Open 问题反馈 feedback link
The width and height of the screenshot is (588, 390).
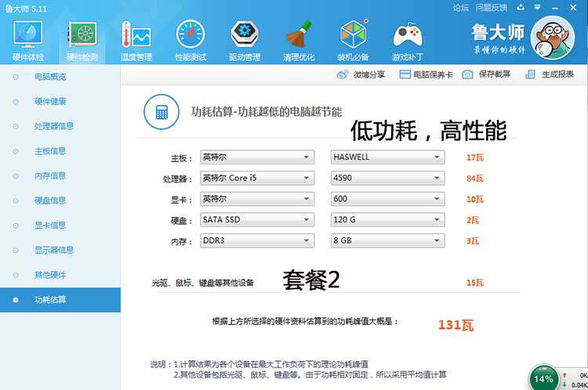492,8
